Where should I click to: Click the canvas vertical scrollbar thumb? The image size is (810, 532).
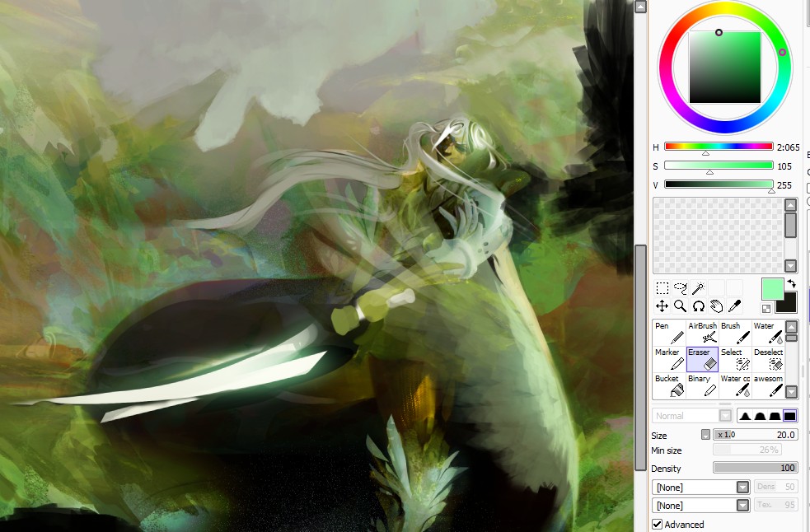640,357
